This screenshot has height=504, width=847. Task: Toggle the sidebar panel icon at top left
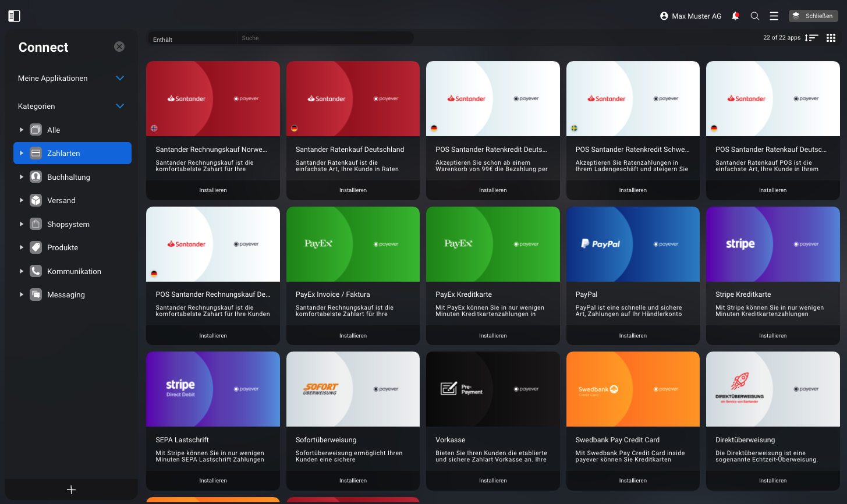tap(15, 16)
